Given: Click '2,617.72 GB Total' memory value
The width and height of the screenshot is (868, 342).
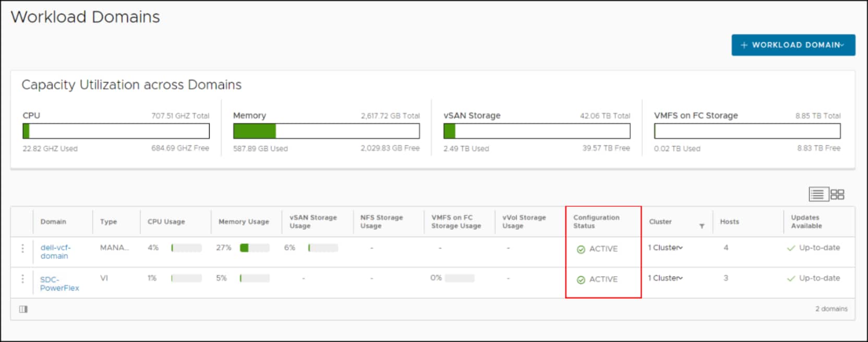Looking at the screenshot, I should 390,116.
